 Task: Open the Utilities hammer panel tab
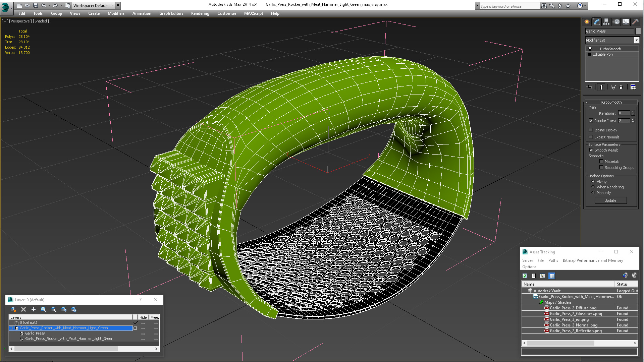point(635,22)
